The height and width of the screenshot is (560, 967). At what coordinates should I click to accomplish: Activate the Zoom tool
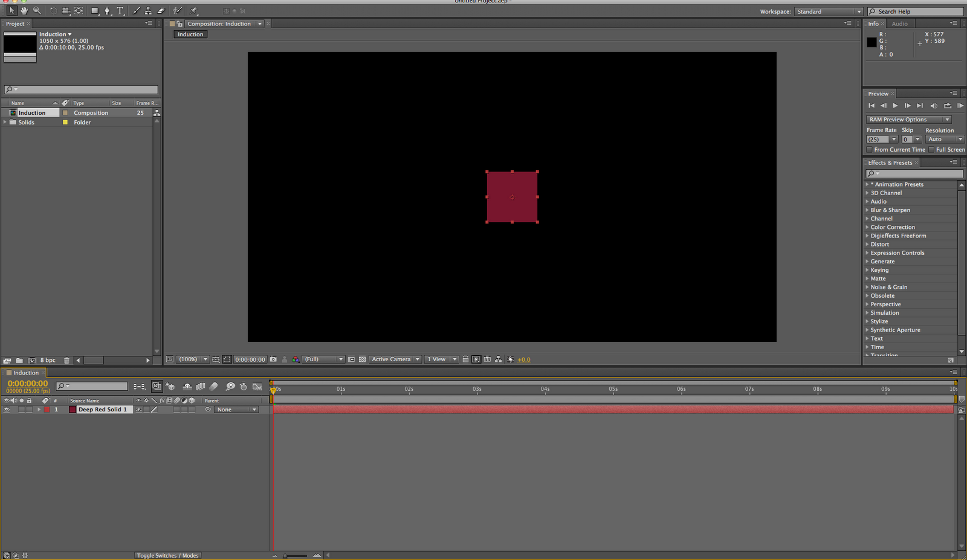click(x=36, y=10)
